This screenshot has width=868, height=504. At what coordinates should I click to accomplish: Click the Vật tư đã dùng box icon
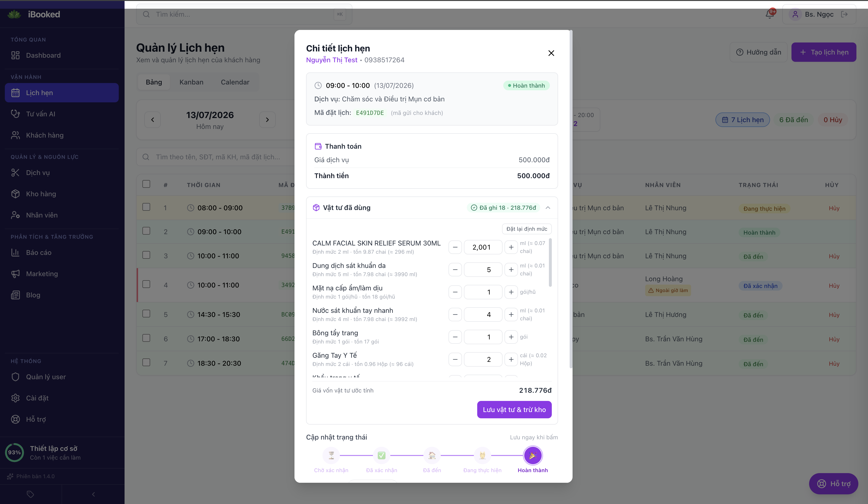(316, 208)
